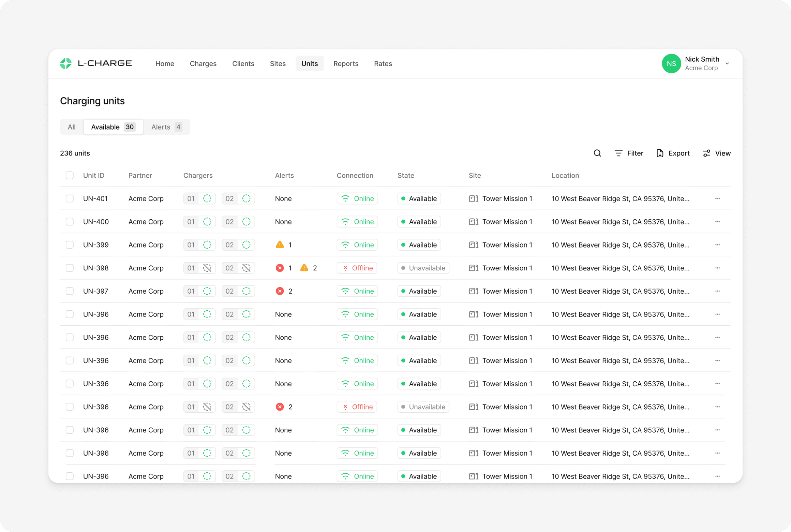This screenshot has height=532, width=791.
Task: Open the three-dot menu for UN-399
Action: point(717,245)
